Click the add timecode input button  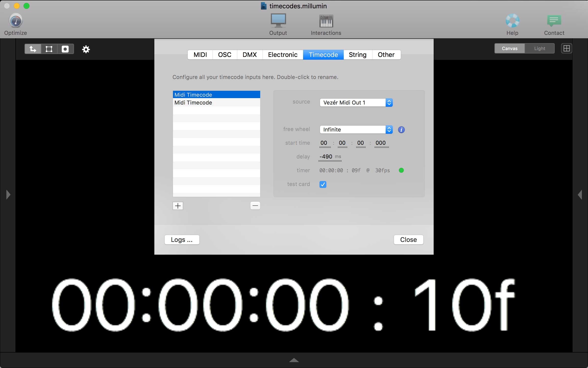coord(178,205)
